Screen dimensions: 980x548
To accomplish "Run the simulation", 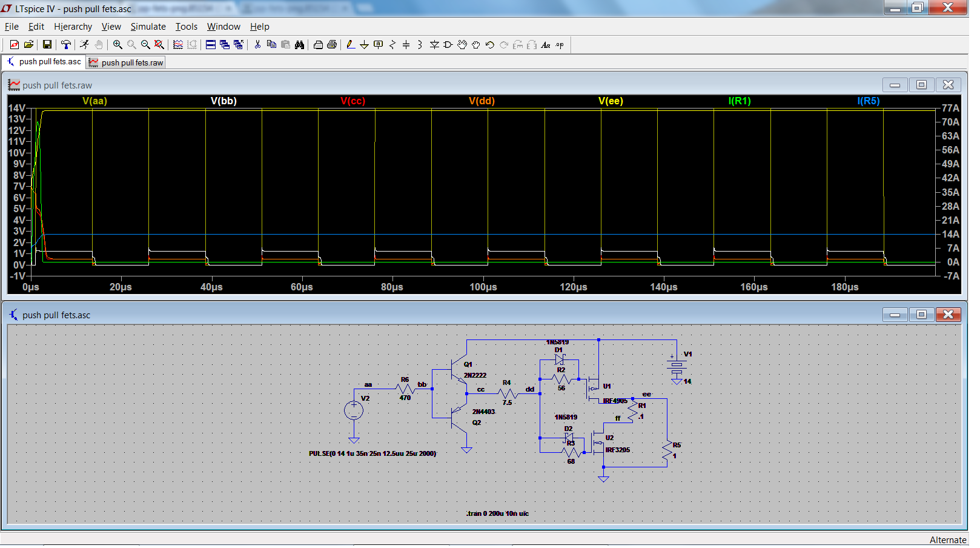I will (x=84, y=45).
